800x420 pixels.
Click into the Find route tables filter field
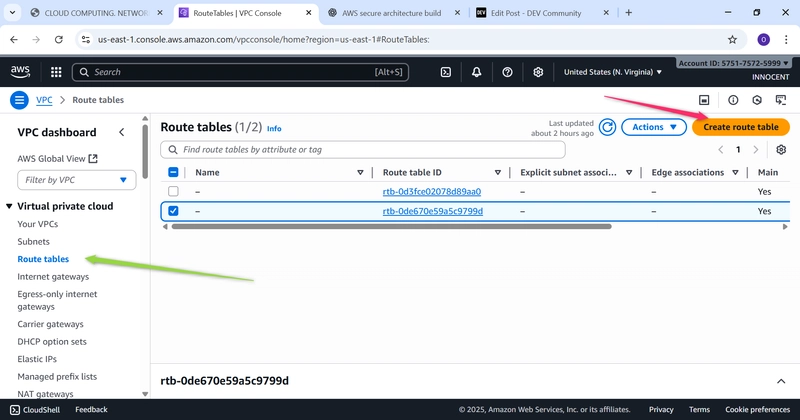pos(363,150)
